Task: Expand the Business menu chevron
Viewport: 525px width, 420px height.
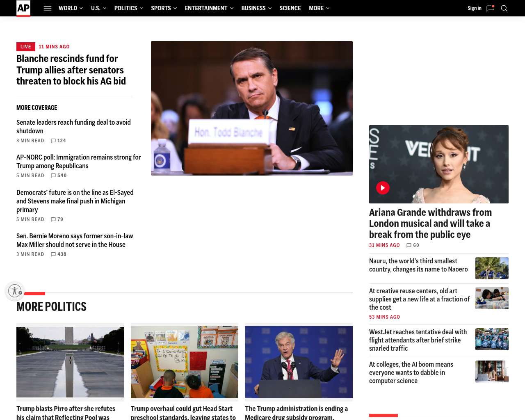Action: click(270, 8)
